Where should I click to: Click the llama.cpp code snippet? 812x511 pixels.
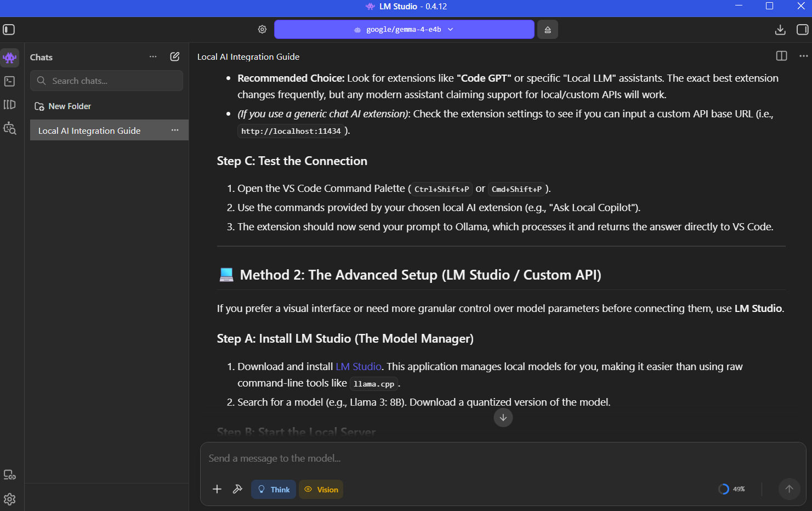tap(374, 384)
